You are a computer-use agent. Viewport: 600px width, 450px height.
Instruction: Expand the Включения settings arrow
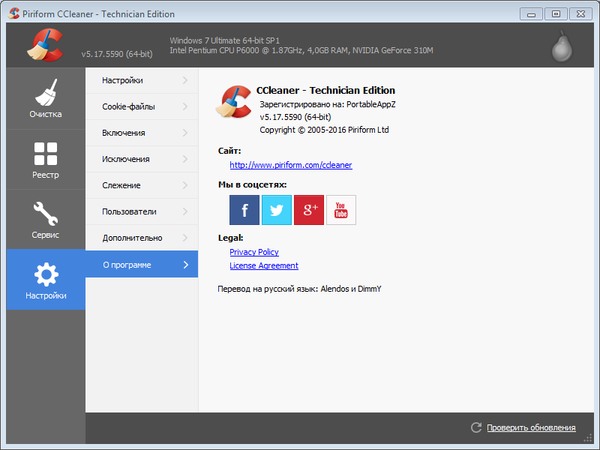tap(185, 132)
